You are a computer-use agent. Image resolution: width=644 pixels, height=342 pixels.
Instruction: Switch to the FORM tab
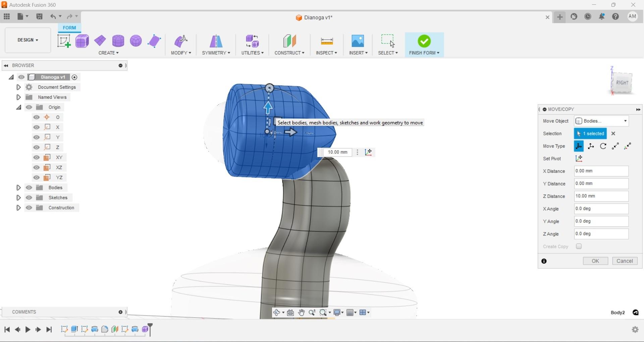pyautogui.click(x=69, y=28)
